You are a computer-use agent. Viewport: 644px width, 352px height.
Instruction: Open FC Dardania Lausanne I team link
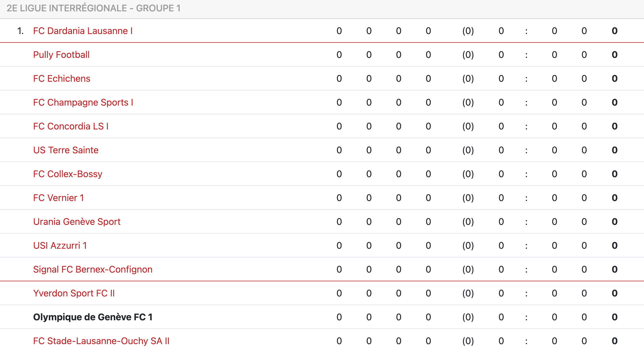(x=83, y=31)
